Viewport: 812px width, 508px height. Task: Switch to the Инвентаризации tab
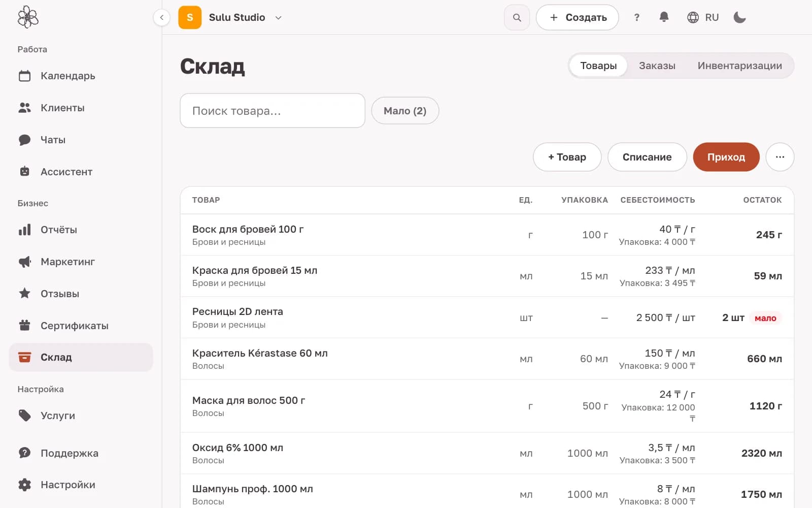pyautogui.click(x=739, y=66)
